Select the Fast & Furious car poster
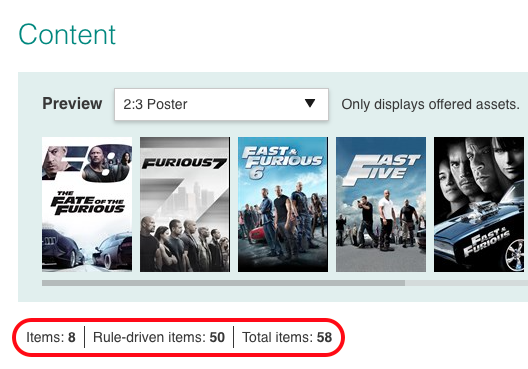528x369 pixels. point(479,204)
